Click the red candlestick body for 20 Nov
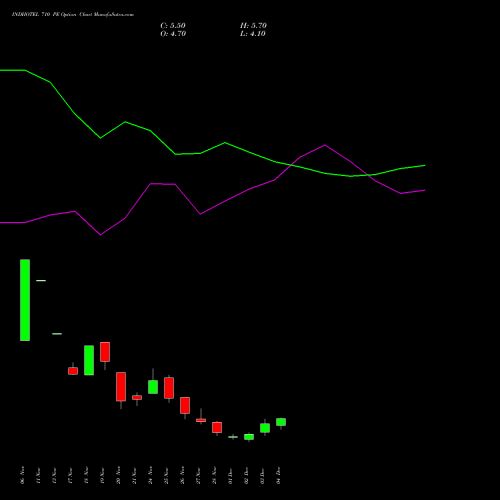Viewport: 500px width, 500px height. click(121, 387)
